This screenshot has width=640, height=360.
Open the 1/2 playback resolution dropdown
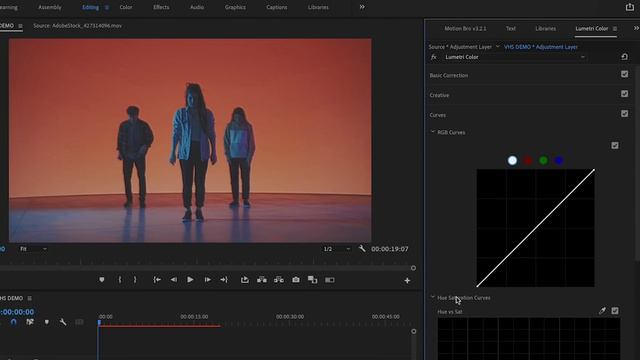coord(337,249)
